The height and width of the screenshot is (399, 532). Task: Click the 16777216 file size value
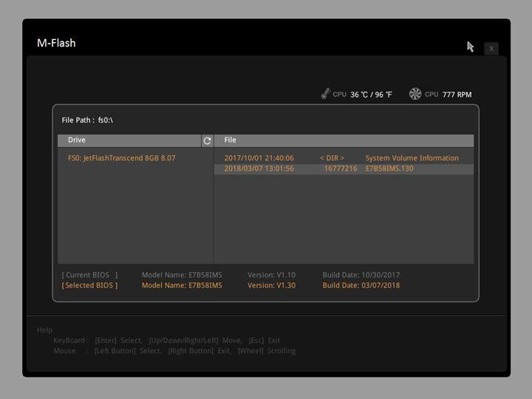pyautogui.click(x=341, y=168)
